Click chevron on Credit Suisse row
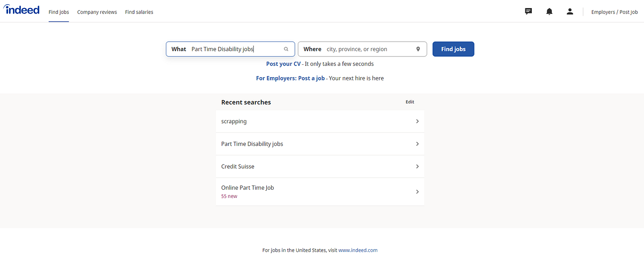The height and width of the screenshot is (262, 644). (418, 167)
